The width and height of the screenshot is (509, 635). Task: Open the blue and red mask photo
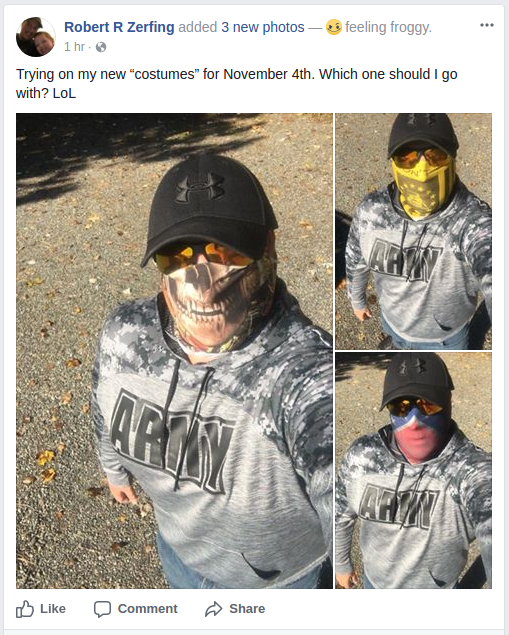pos(413,470)
